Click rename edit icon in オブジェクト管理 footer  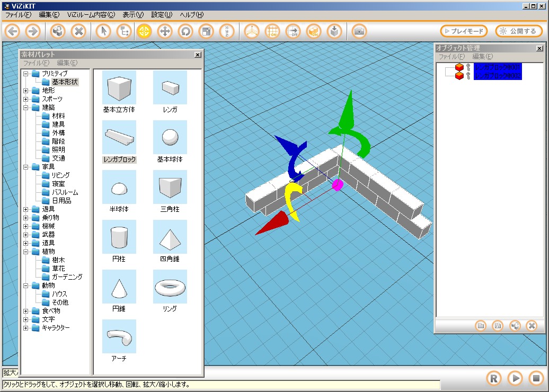(498, 326)
